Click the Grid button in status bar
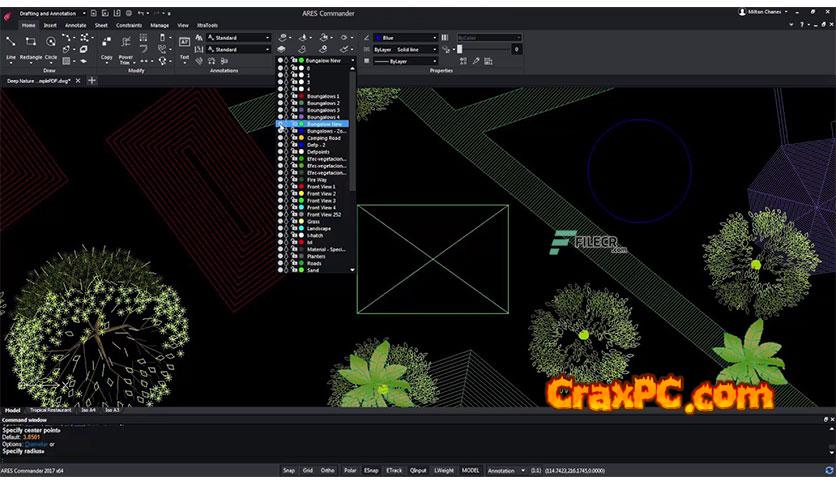The height and width of the screenshot is (484, 836). pos(308,470)
